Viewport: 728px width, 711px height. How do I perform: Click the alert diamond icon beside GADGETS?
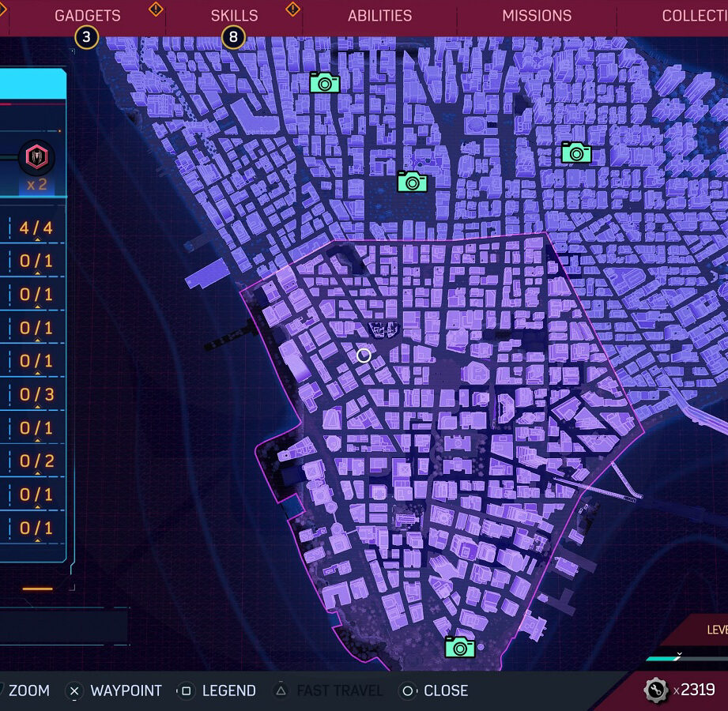(x=156, y=9)
